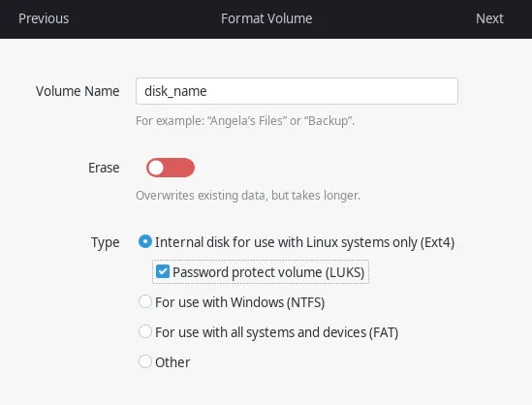Proceed by clicking Next
The image size is (532, 405).
(489, 18)
